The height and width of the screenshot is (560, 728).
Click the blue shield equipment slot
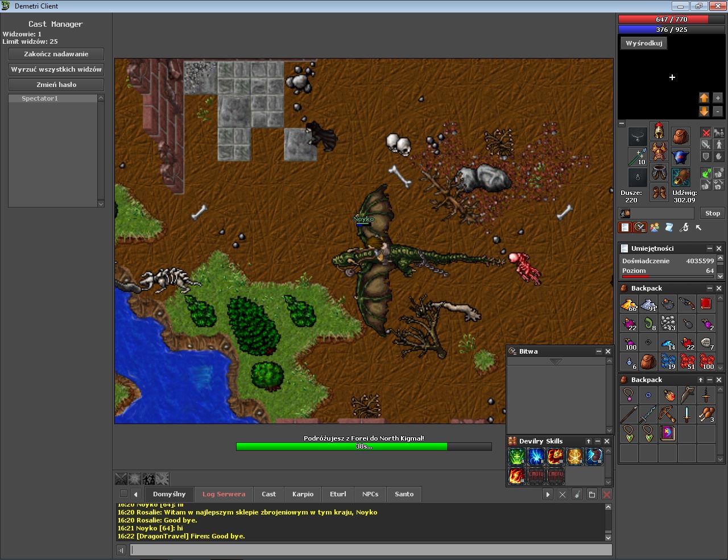(x=681, y=157)
